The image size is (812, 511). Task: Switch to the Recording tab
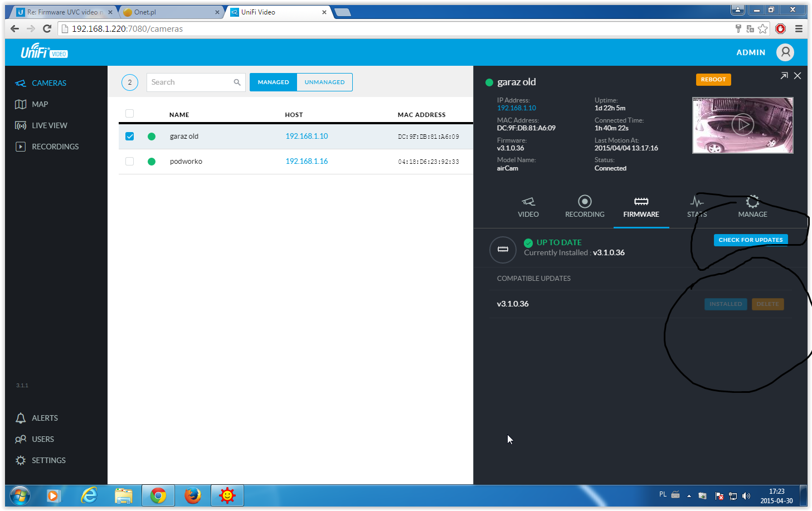585,207
